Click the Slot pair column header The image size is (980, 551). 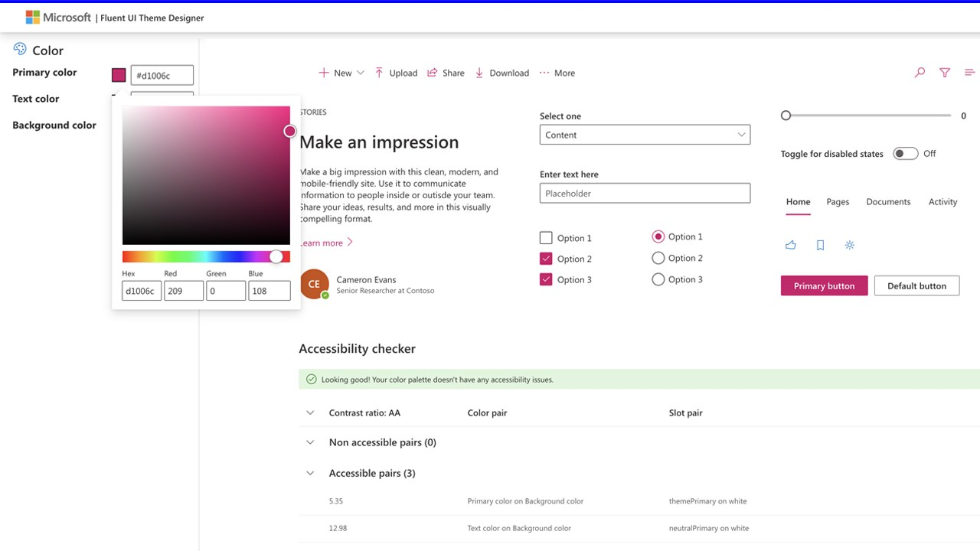pos(685,412)
